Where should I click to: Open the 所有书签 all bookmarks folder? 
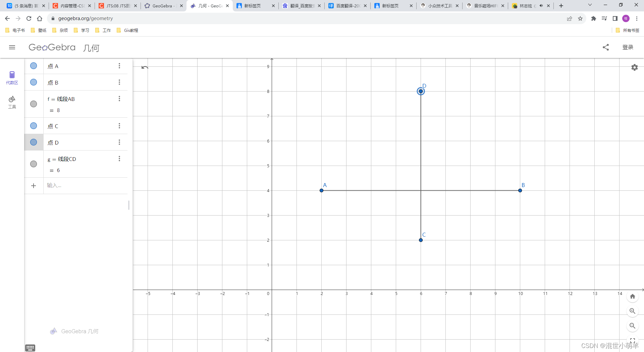point(628,30)
